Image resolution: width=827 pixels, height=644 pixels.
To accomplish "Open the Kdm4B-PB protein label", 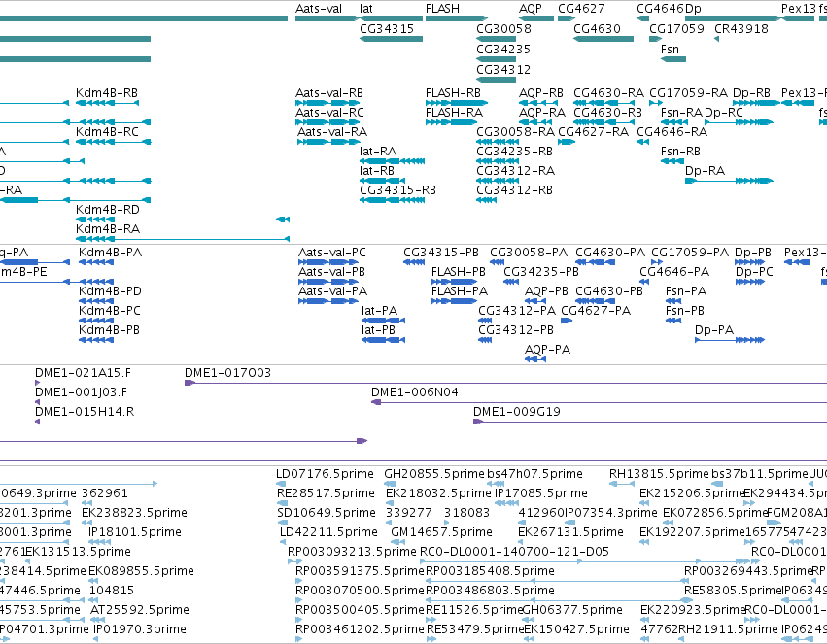I will click(x=109, y=330).
